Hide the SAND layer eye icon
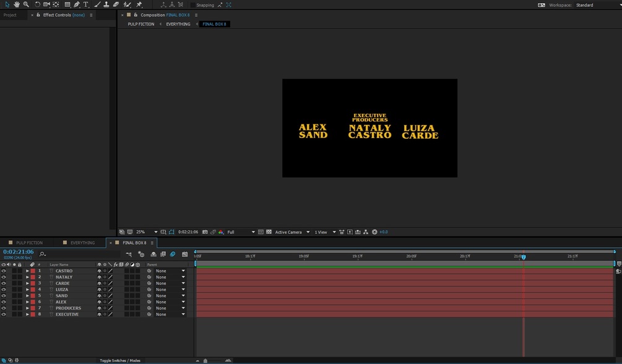 [4, 296]
